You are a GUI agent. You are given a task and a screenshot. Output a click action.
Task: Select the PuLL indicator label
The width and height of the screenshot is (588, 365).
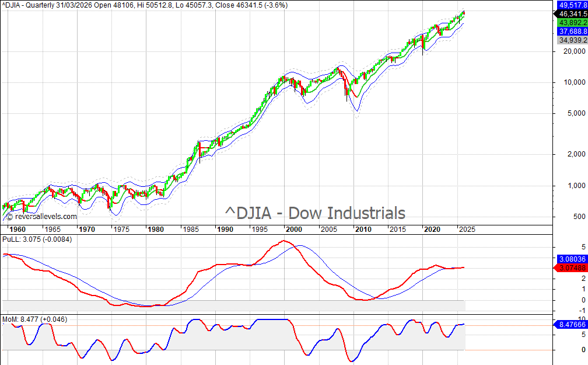37,239
